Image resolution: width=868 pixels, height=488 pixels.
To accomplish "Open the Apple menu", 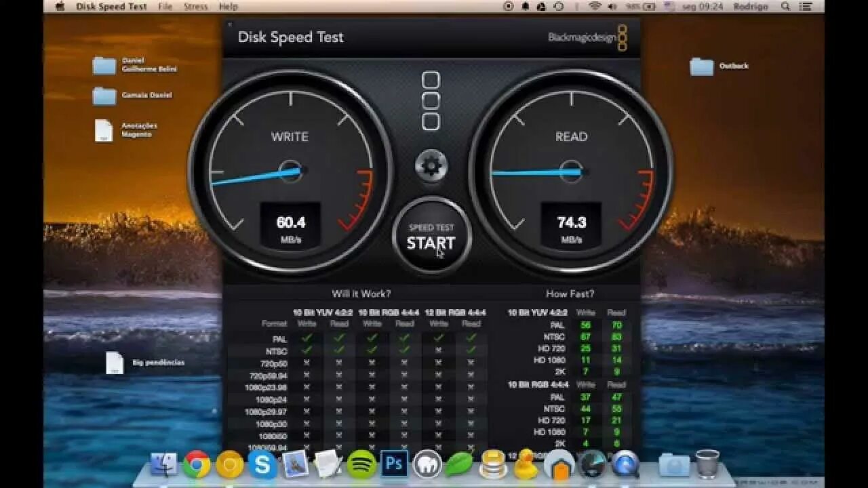I will coord(60,6).
